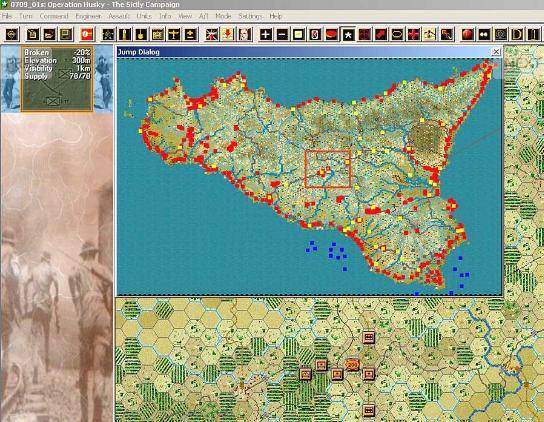Click the computer monitor toolbar icon
Screen dimensions: 544x422
(x=66, y=34)
